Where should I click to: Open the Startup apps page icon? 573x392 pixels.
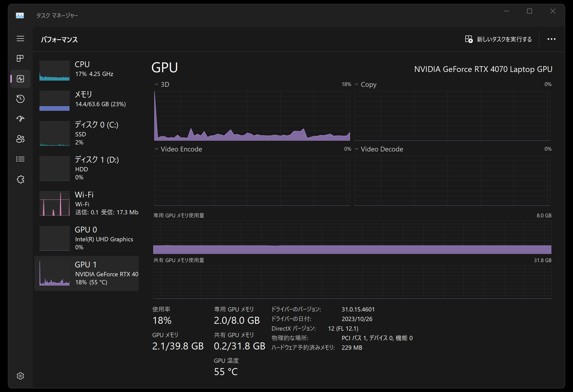(x=20, y=119)
